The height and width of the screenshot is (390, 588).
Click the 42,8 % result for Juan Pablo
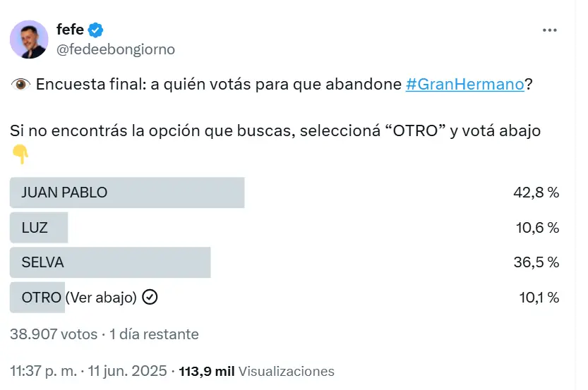pos(536,193)
